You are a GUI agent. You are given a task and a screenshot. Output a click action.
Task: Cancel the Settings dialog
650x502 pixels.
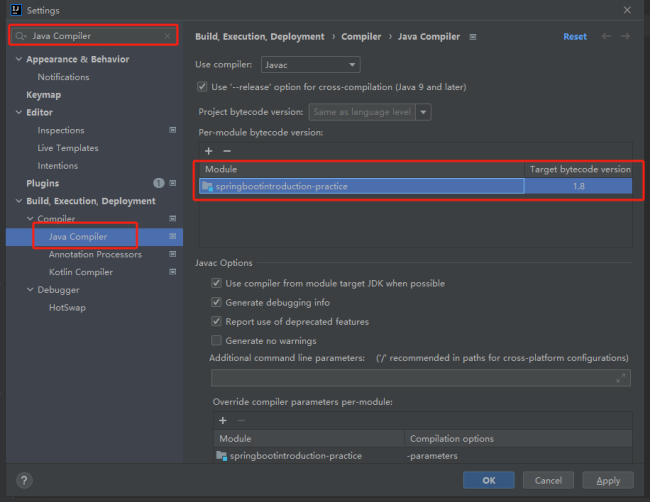548,480
